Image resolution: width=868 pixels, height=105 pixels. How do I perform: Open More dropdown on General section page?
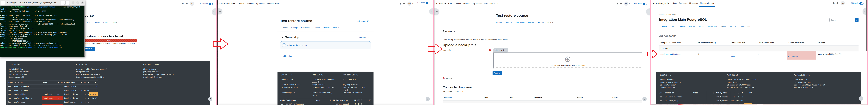click(x=336, y=28)
